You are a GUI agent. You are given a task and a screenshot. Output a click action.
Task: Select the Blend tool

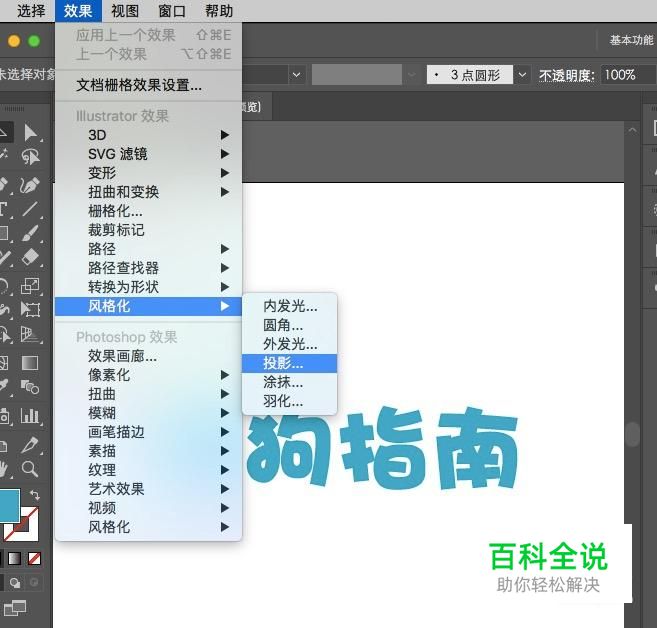coord(30,387)
